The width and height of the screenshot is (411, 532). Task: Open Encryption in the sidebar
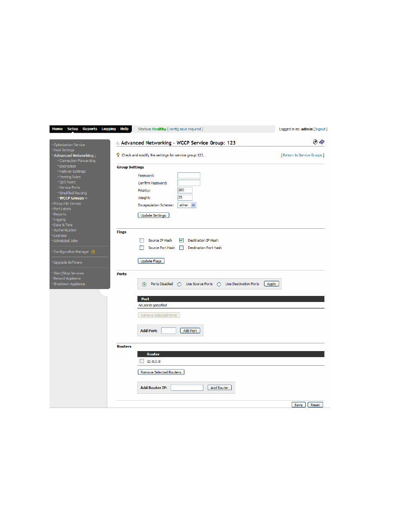point(68,166)
